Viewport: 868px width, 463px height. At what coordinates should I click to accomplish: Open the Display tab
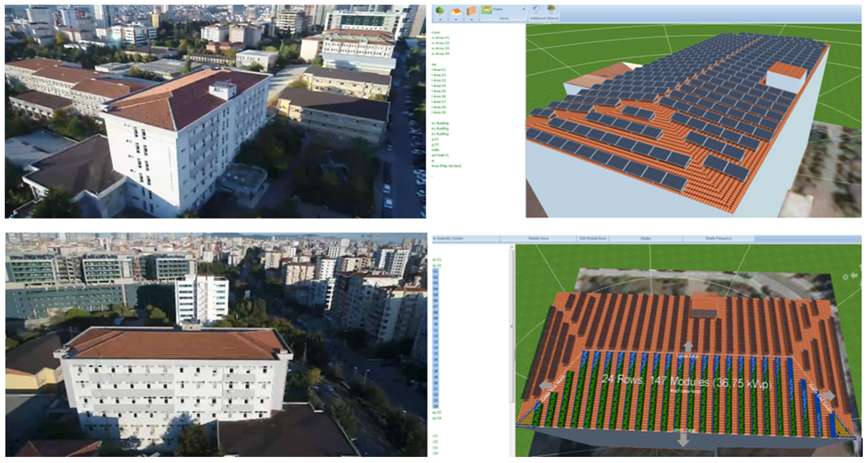pyautogui.click(x=646, y=239)
